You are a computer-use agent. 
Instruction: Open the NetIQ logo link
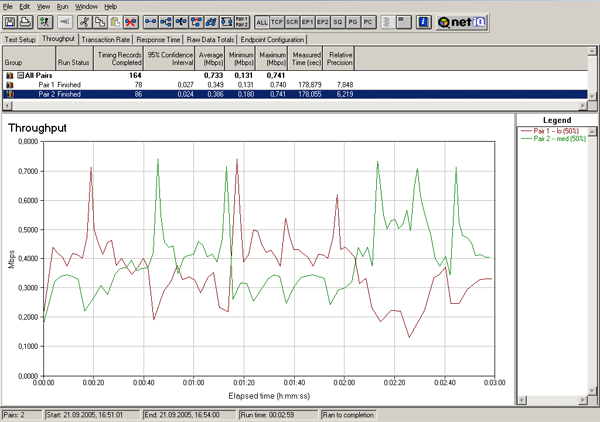coord(462,22)
